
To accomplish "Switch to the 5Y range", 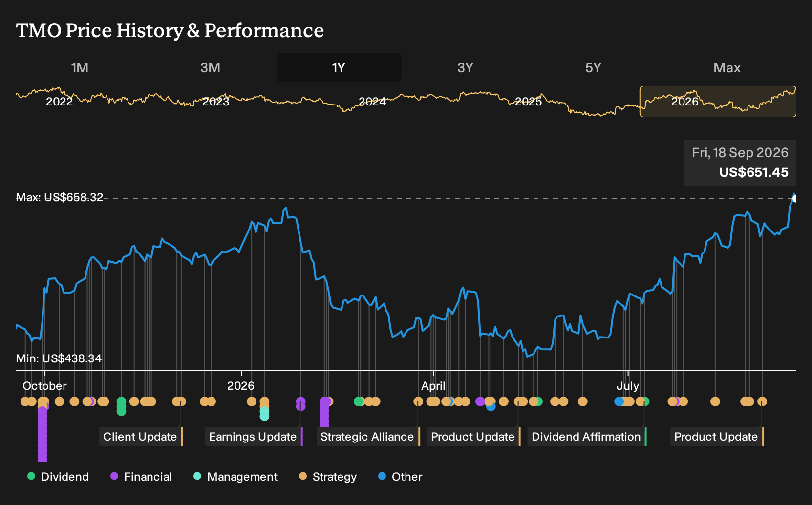I will 593,67.
